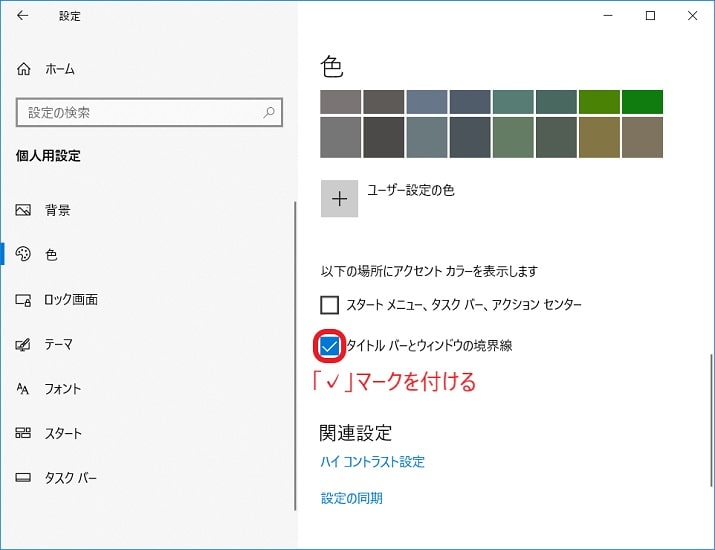Go to the テーマ settings page
This screenshot has width=715, height=550.
click(58, 344)
